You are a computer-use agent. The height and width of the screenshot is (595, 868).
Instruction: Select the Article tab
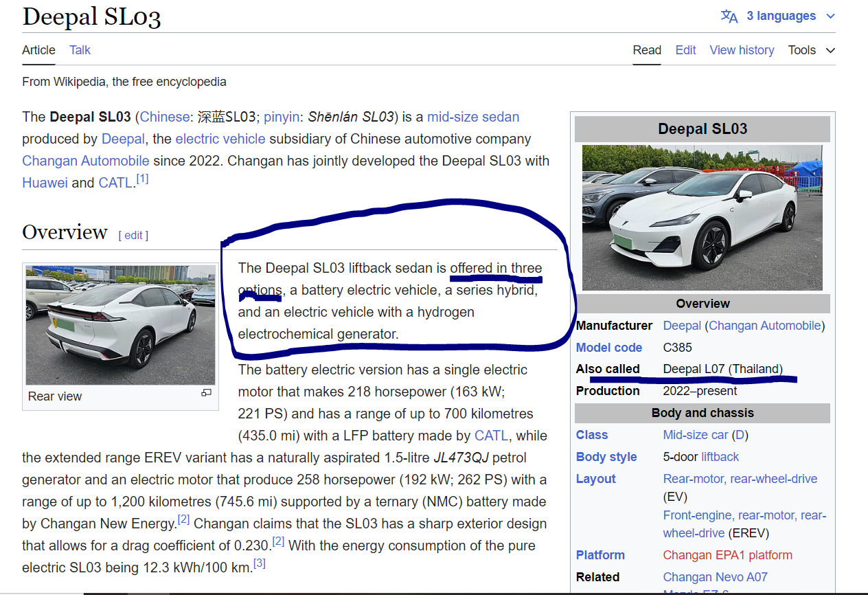click(38, 50)
